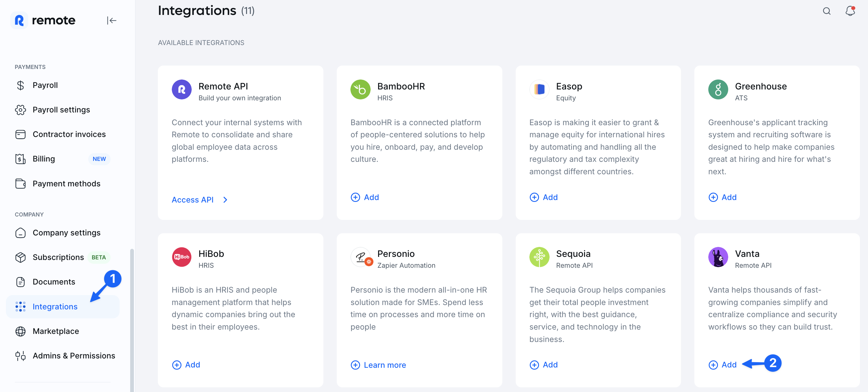This screenshot has width=868, height=392.
Task: Open Company settings
Action: [x=63, y=233]
